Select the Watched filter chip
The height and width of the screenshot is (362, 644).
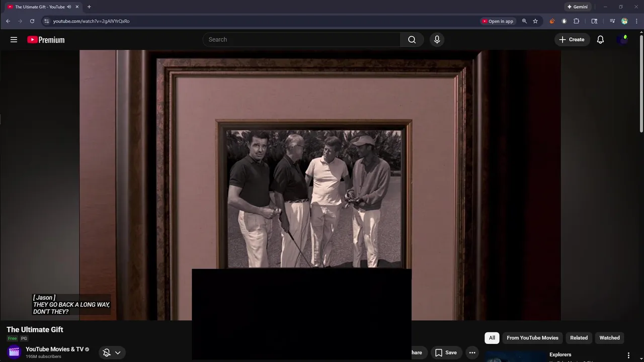coord(609,338)
